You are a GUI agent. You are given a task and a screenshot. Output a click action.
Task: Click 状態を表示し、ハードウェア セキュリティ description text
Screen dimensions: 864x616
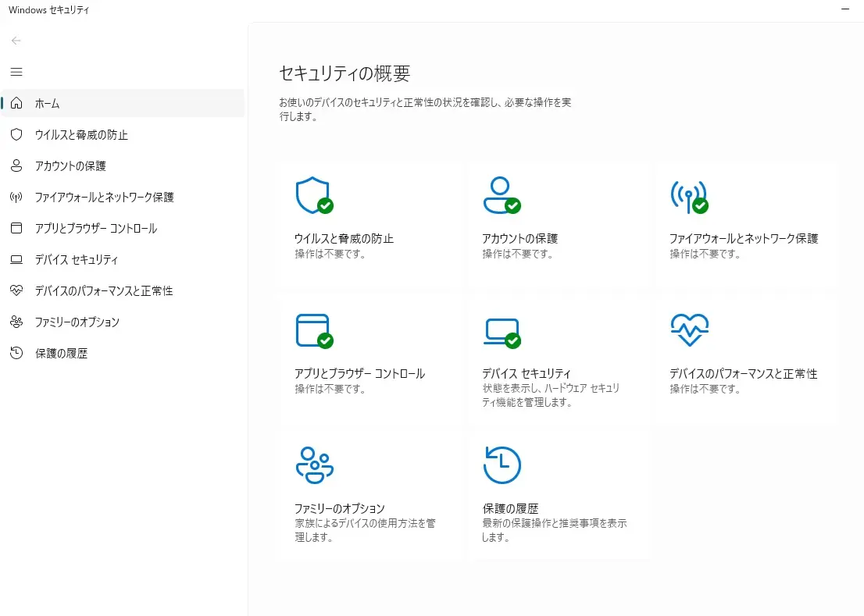click(551, 395)
